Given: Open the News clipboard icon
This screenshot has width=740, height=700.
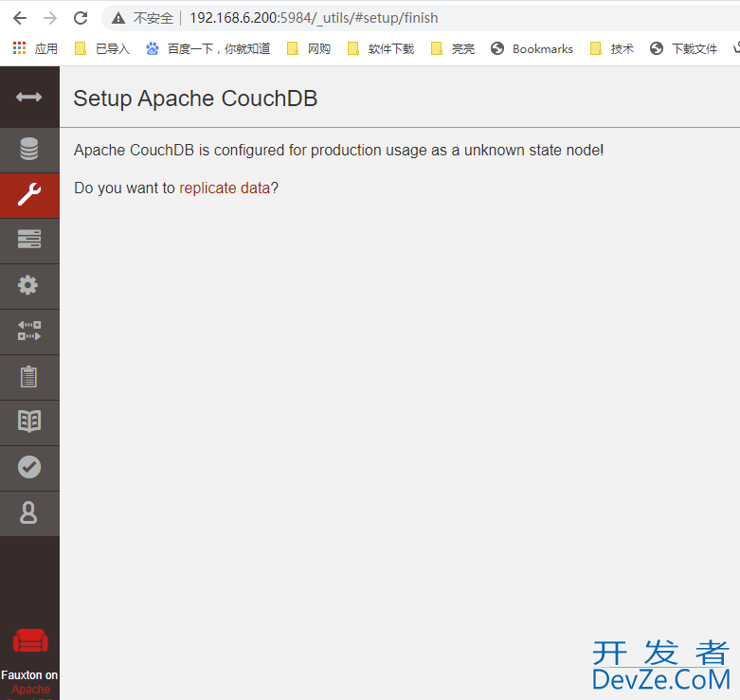Looking at the screenshot, I should [29, 377].
